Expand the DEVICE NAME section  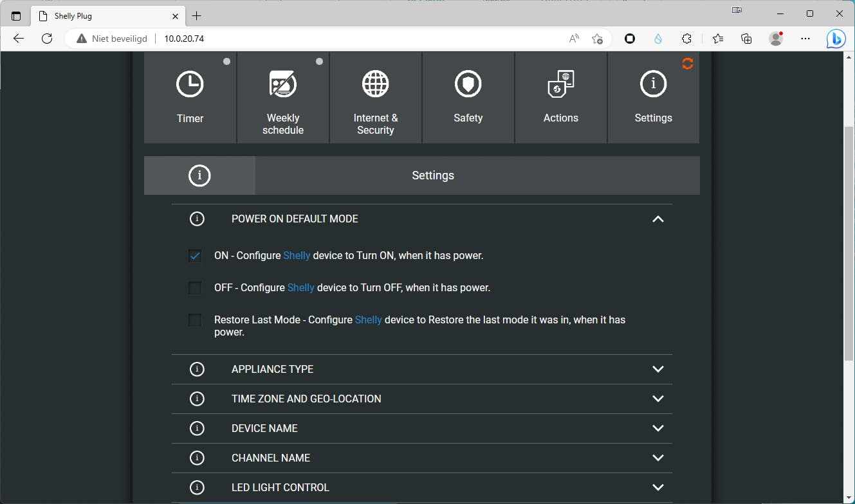click(x=657, y=428)
